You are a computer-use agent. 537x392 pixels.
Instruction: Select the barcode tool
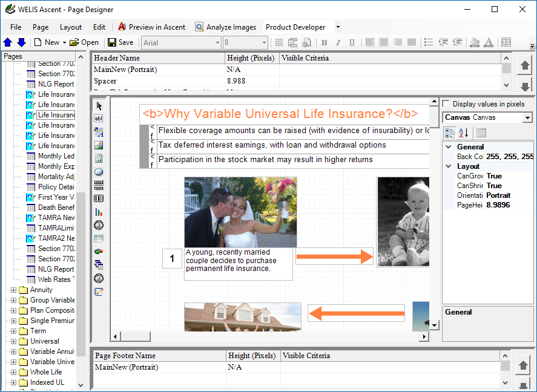99,198
